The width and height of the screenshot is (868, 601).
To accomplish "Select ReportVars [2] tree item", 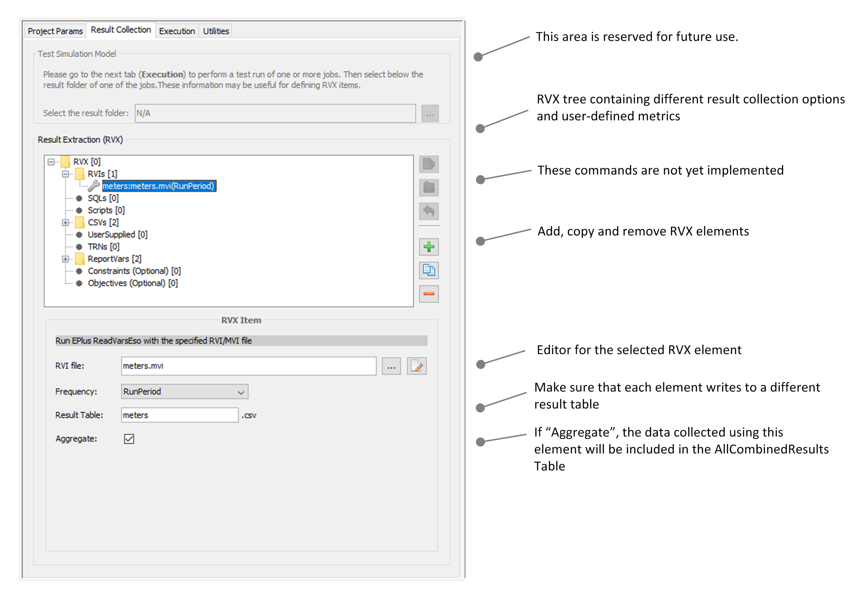I will [114, 259].
